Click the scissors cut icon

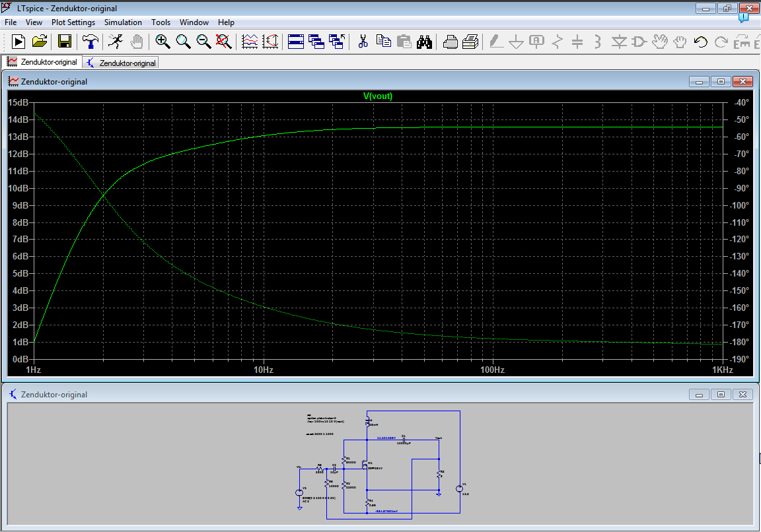point(363,42)
